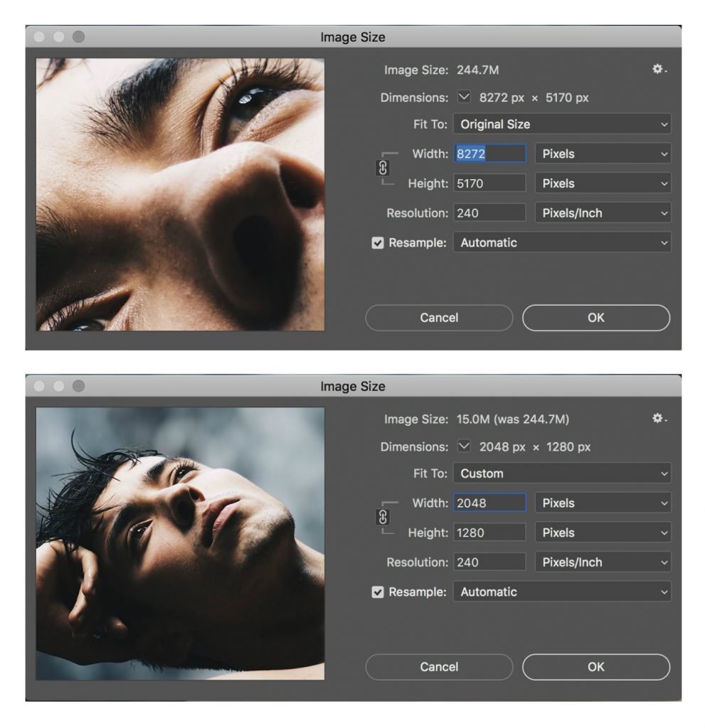Open Resample Automatic dropdown in 15.0M dialog
The image size is (705, 728).
pos(561,592)
